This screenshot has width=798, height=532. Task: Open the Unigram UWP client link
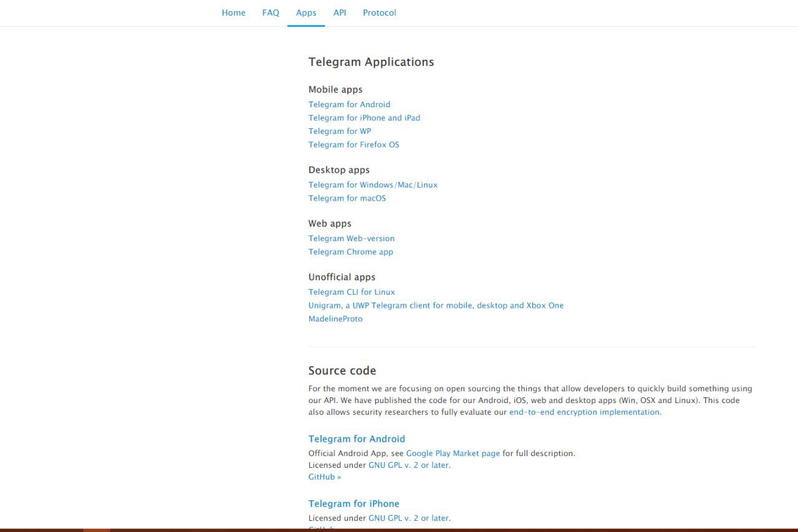tap(436, 305)
